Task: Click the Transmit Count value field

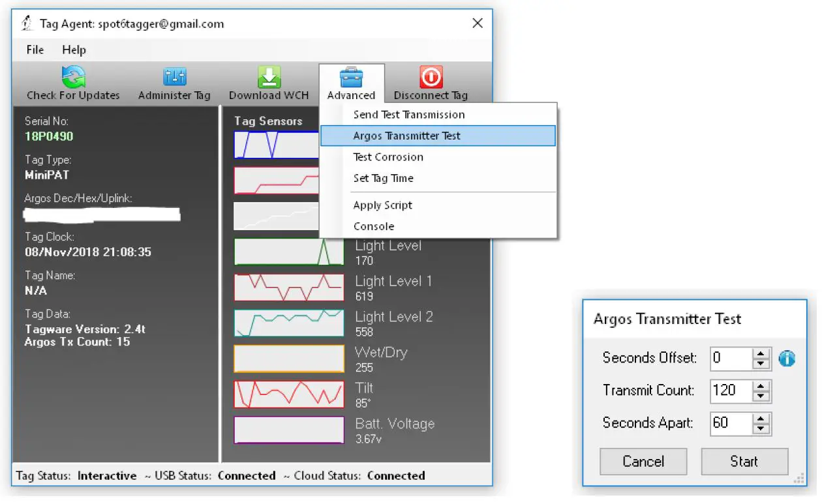Action: point(731,391)
